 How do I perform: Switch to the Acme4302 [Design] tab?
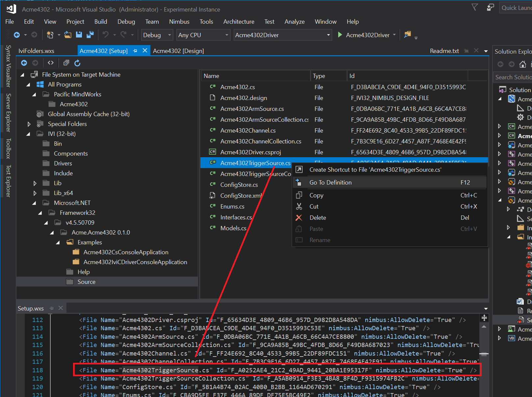178,51
